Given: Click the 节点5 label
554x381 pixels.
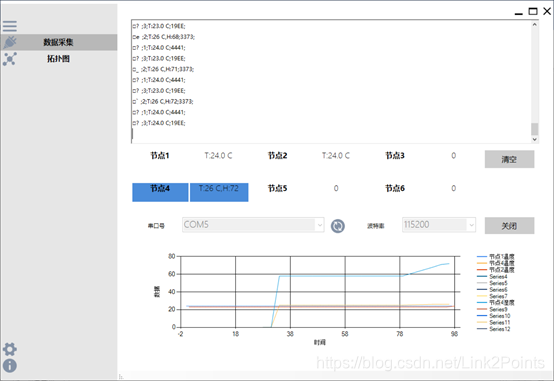Looking at the screenshot, I should coord(277,188).
